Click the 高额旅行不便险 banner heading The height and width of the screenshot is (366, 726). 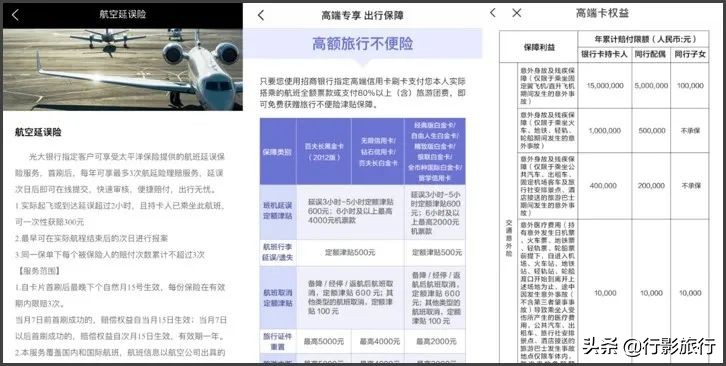tap(363, 44)
